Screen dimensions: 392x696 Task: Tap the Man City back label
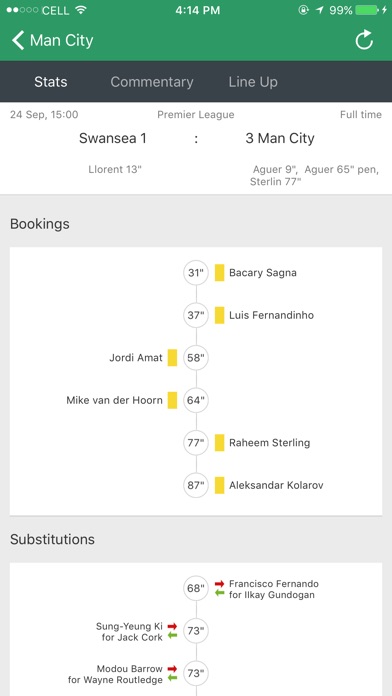61,40
